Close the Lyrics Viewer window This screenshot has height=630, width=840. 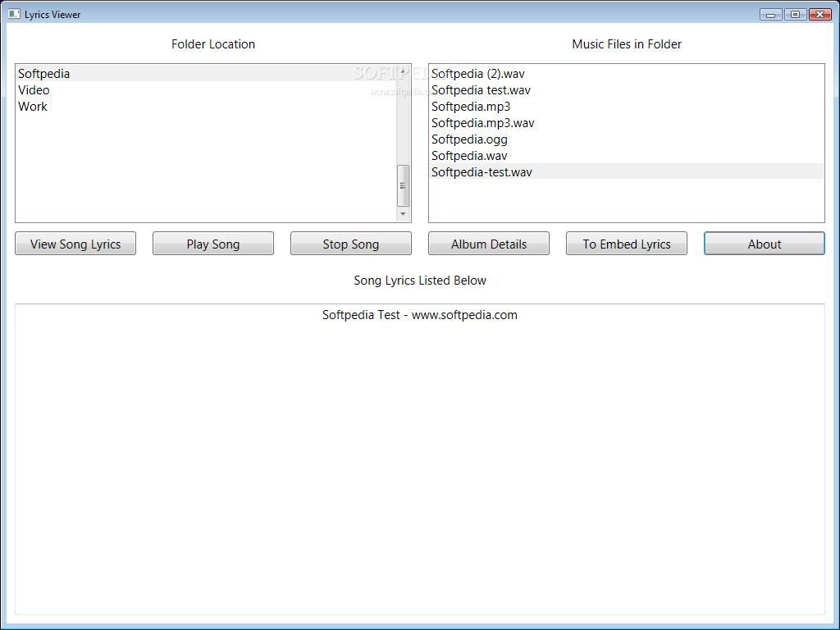[819, 15]
